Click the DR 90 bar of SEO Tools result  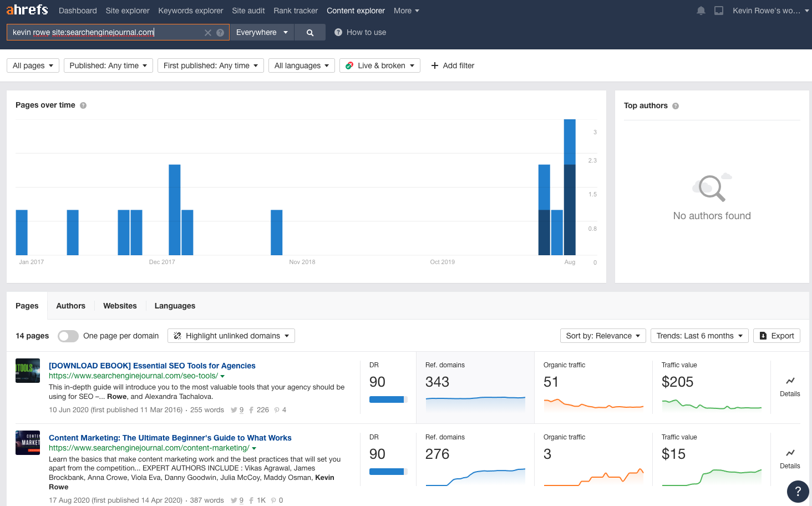(388, 399)
